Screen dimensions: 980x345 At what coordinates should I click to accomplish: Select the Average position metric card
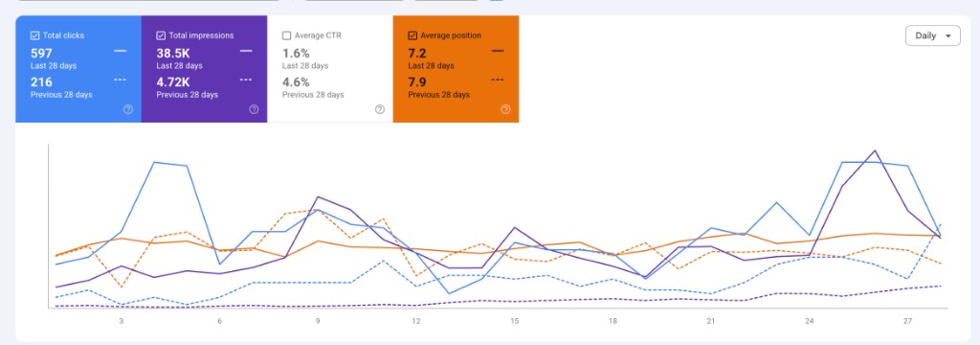[456, 69]
